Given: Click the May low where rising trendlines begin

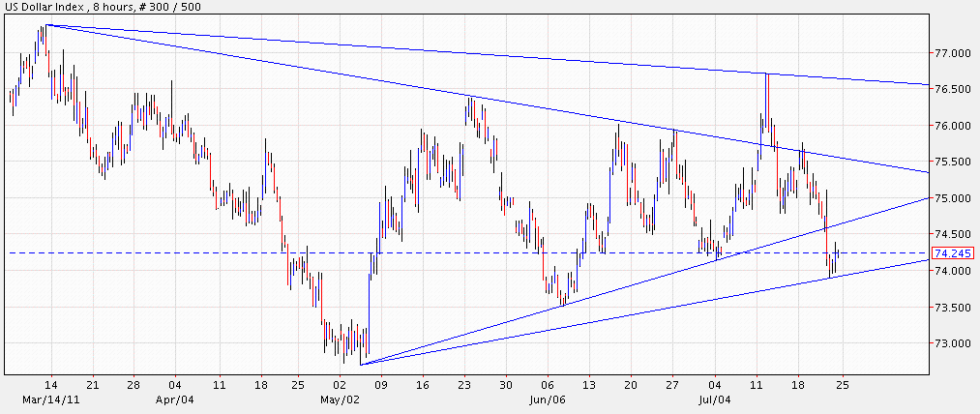Looking at the screenshot, I should coord(360,364).
